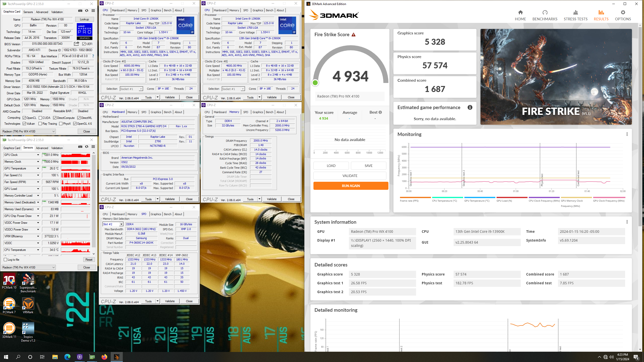The image size is (644, 362).
Task: Toggle the Ray Tracing checkbox in GPU-Z
Action: 40,124
